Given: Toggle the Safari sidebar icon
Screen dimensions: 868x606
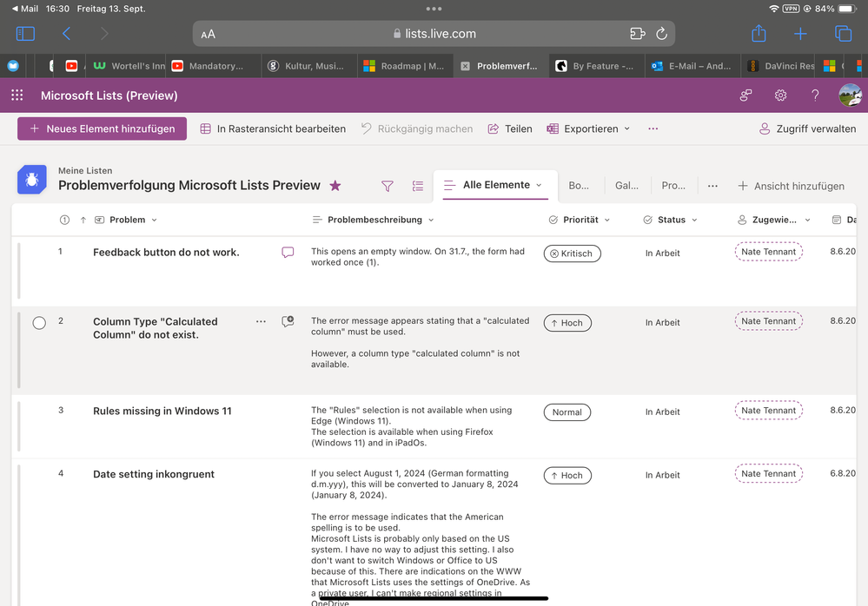Looking at the screenshot, I should click(x=25, y=34).
